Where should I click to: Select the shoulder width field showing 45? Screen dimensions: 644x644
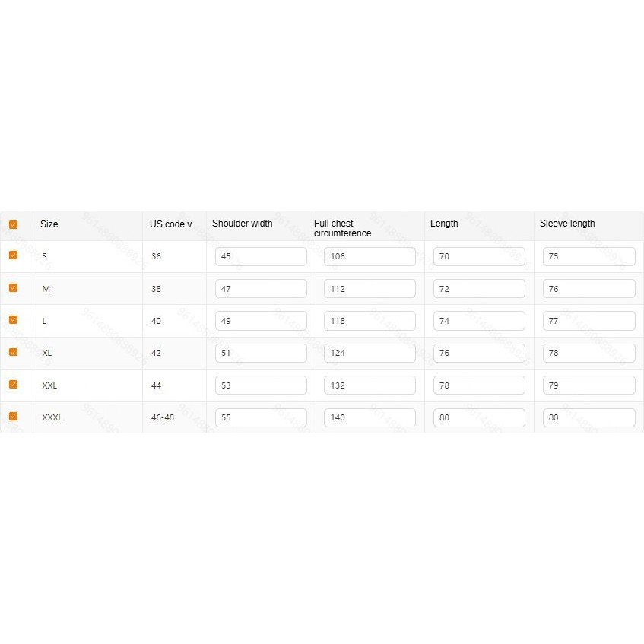(261, 256)
